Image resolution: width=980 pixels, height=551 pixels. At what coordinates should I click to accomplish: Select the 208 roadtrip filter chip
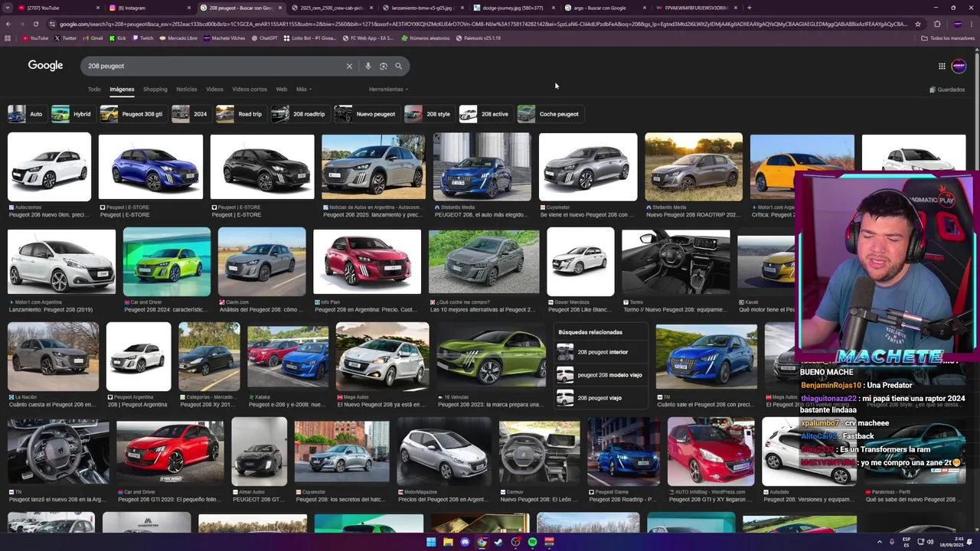(299, 114)
